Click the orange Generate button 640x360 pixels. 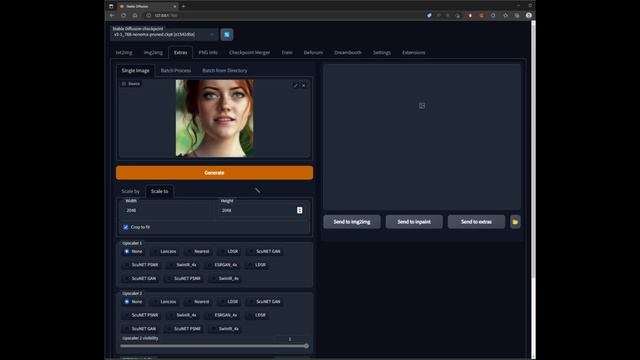[x=214, y=173]
